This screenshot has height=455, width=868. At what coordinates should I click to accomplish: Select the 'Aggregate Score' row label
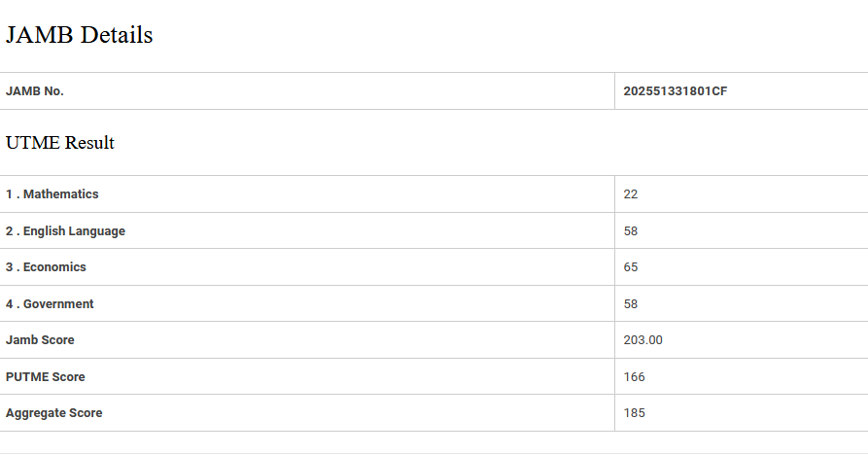[x=53, y=413]
